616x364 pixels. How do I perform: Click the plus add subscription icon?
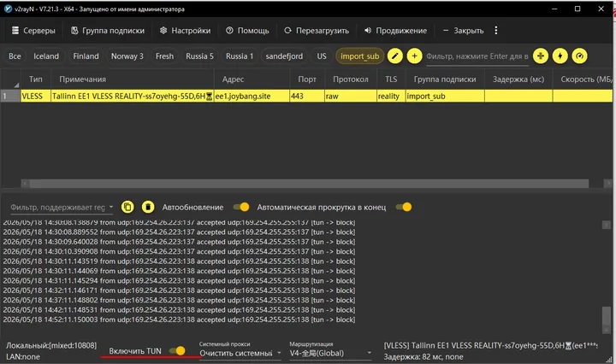[414, 56]
